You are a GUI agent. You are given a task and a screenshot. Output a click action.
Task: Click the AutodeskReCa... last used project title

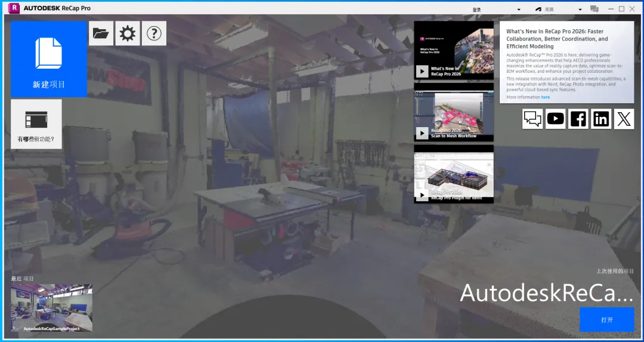(x=546, y=292)
